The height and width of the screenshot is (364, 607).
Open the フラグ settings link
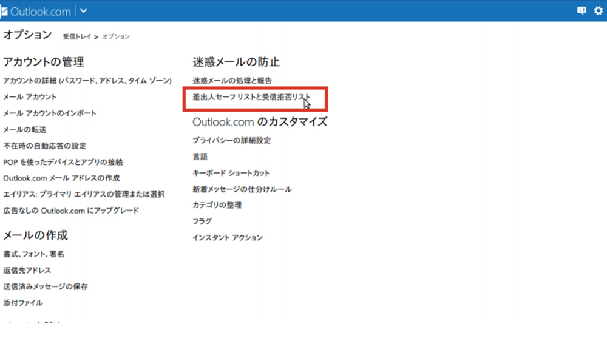(x=202, y=221)
